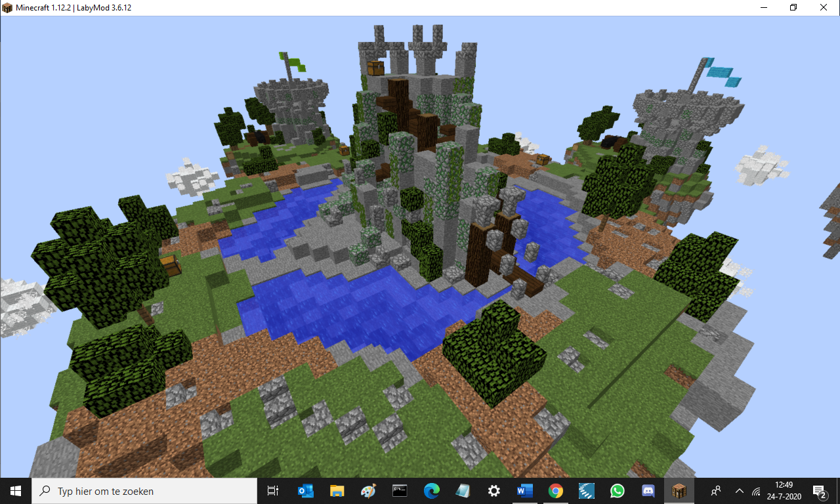The height and width of the screenshot is (504, 840).
Task: Launch Outlook from the taskbar
Action: coord(305,491)
